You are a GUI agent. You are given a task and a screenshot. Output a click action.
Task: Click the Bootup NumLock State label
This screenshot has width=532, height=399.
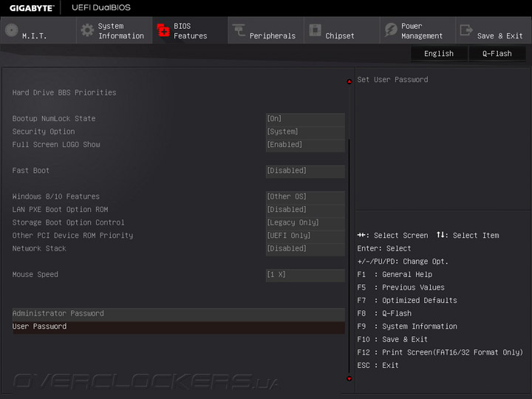[54, 119]
